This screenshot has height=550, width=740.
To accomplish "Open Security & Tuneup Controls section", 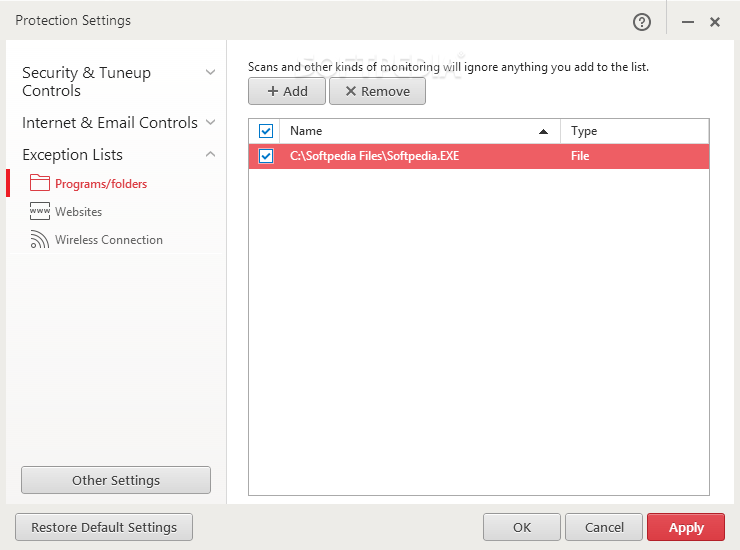I will 86,81.
